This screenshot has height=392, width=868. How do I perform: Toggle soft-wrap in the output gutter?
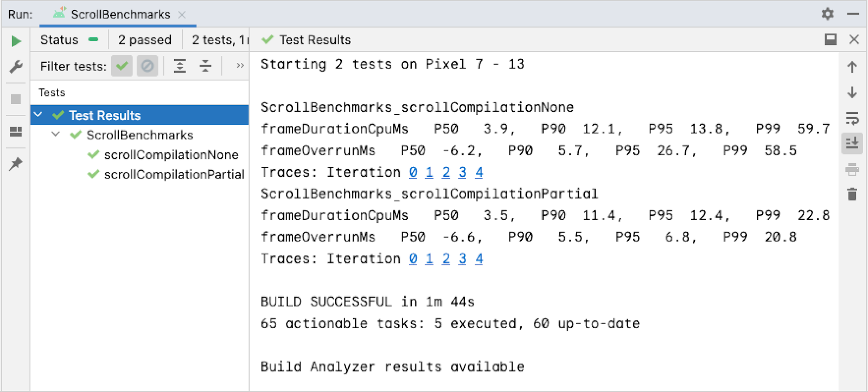coord(852,118)
